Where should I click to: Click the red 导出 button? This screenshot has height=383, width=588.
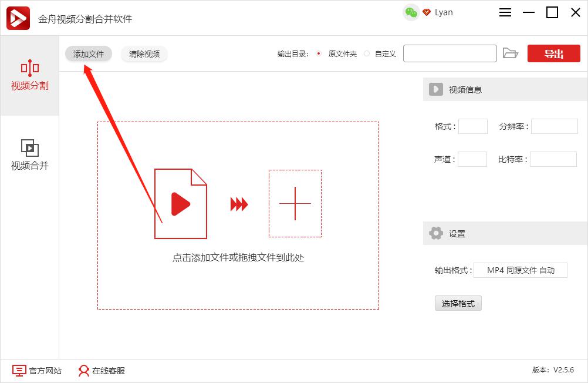pos(554,53)
